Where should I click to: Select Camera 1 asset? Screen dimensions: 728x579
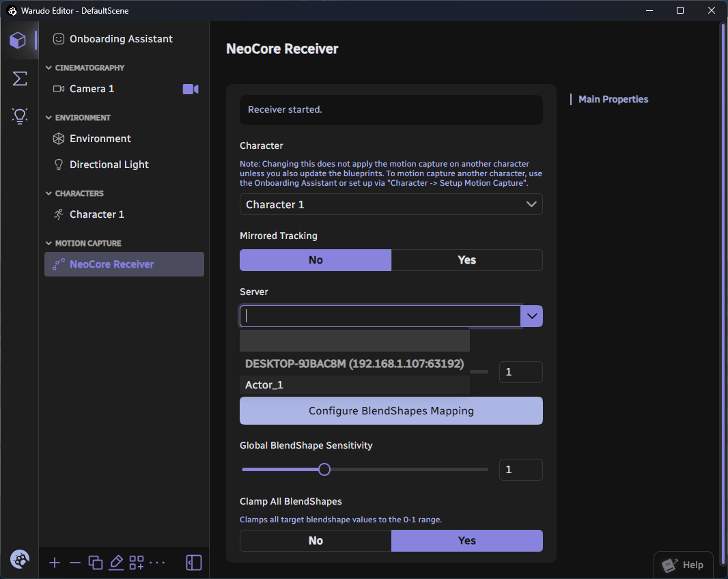click(124, 89)
